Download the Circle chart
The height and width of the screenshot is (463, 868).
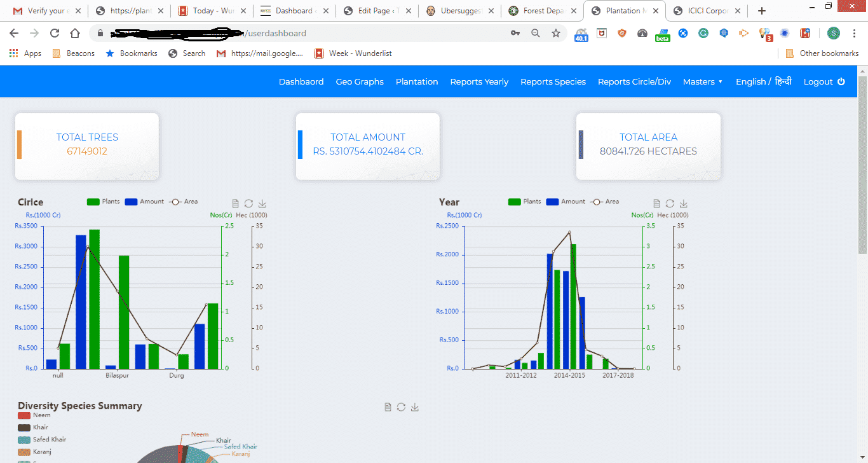tap(262, 203)
